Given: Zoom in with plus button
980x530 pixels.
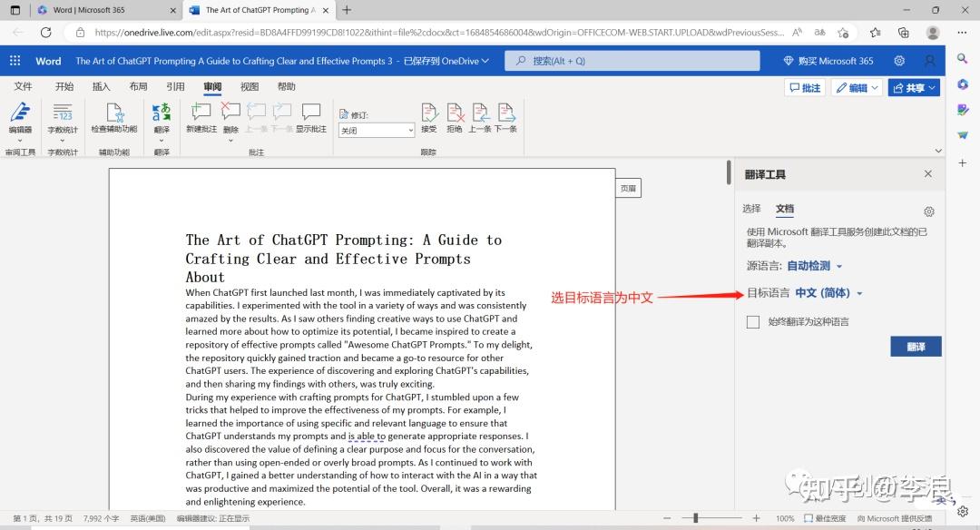Looking at the screenshot, I should (756, 518).
